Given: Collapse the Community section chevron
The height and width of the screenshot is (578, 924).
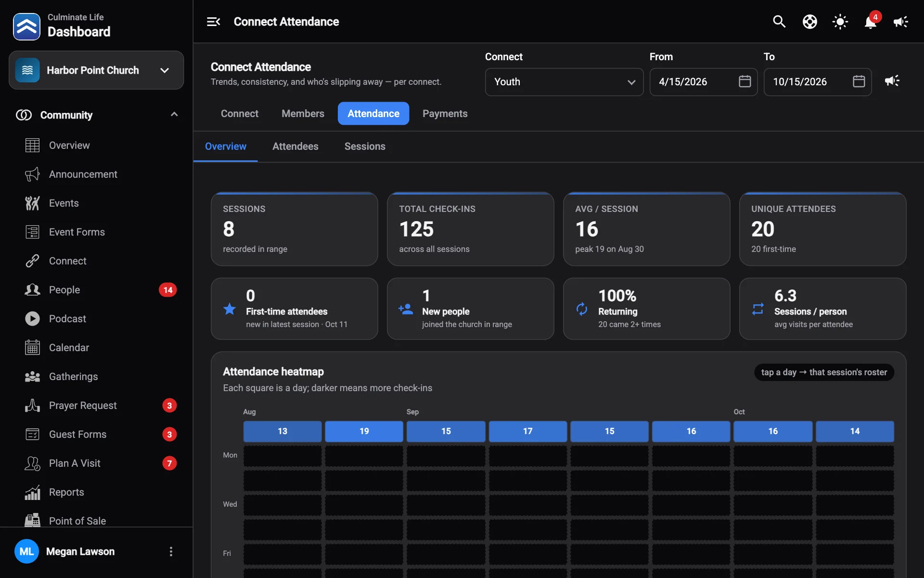Looking at the screenshot, I should (174, 115).
